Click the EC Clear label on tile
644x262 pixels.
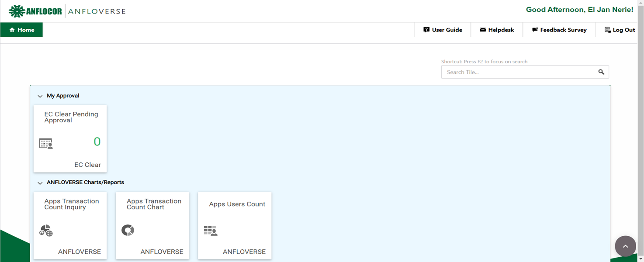point(87,165)
